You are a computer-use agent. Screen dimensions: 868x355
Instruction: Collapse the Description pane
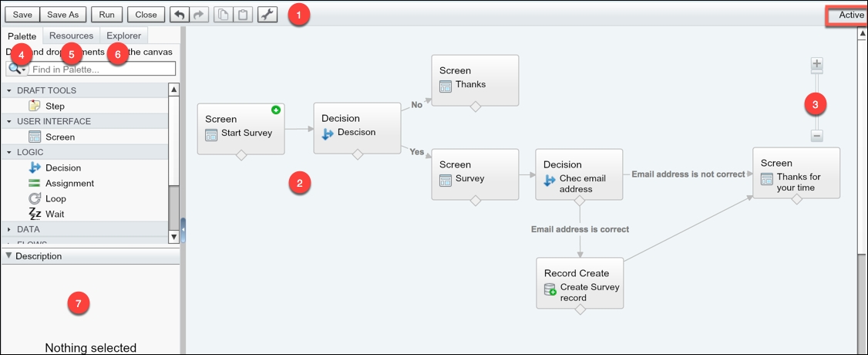[x=8, y=256]
